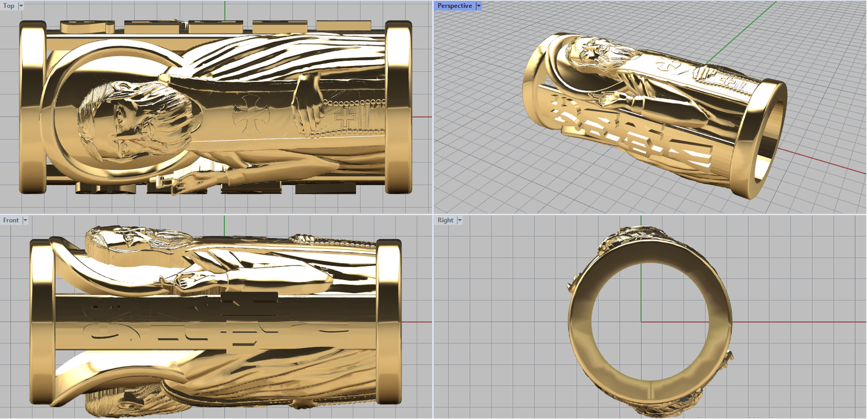Click the right end rim in Top view
Image resolution: width=868 pixels, height=419 pixels.
(398, 107)
